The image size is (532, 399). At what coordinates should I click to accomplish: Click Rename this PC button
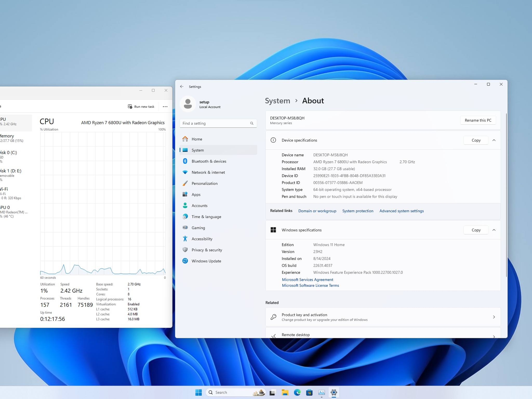(x=478, y=120)
